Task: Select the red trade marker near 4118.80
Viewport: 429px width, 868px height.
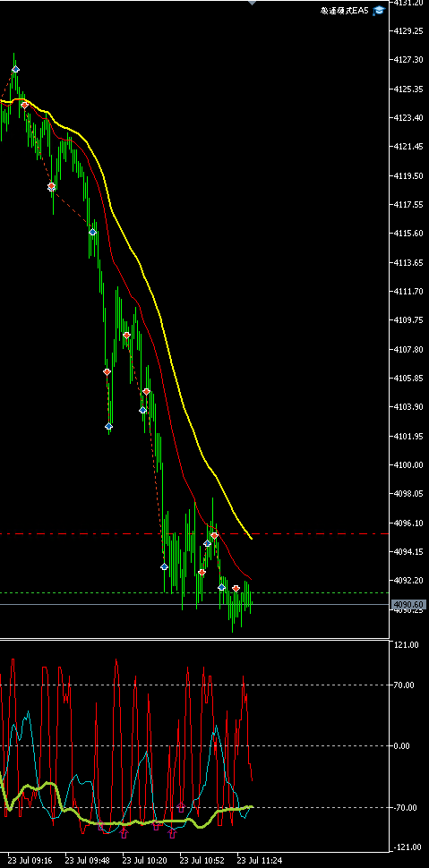Action: (x=51, y=186)
